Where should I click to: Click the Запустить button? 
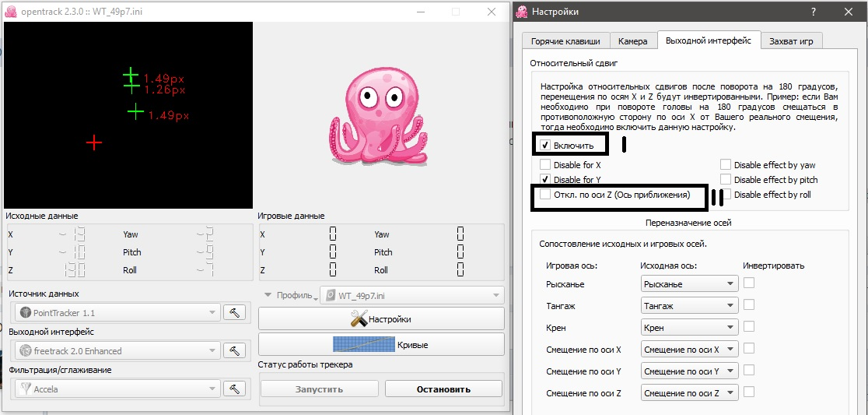click(x=320, y=389)
